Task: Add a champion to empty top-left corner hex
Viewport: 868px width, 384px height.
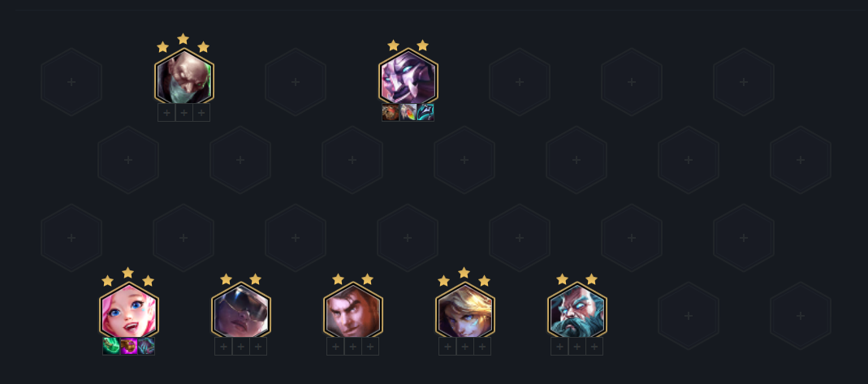Action: 71,82
